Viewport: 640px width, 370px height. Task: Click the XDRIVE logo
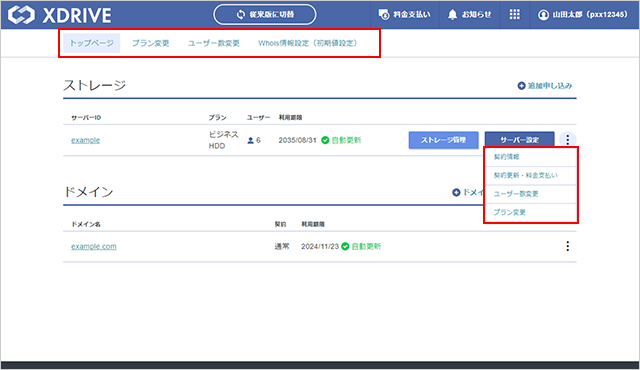(60, 15)
